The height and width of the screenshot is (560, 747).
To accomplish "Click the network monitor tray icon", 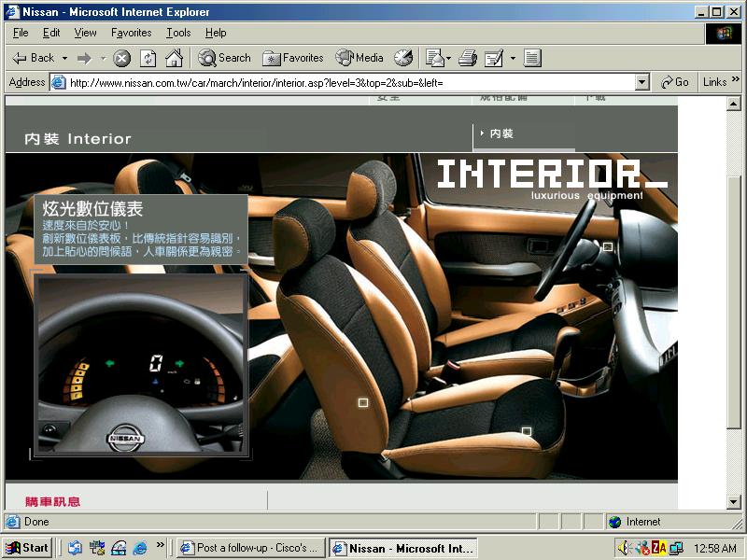I will [676, 548].
